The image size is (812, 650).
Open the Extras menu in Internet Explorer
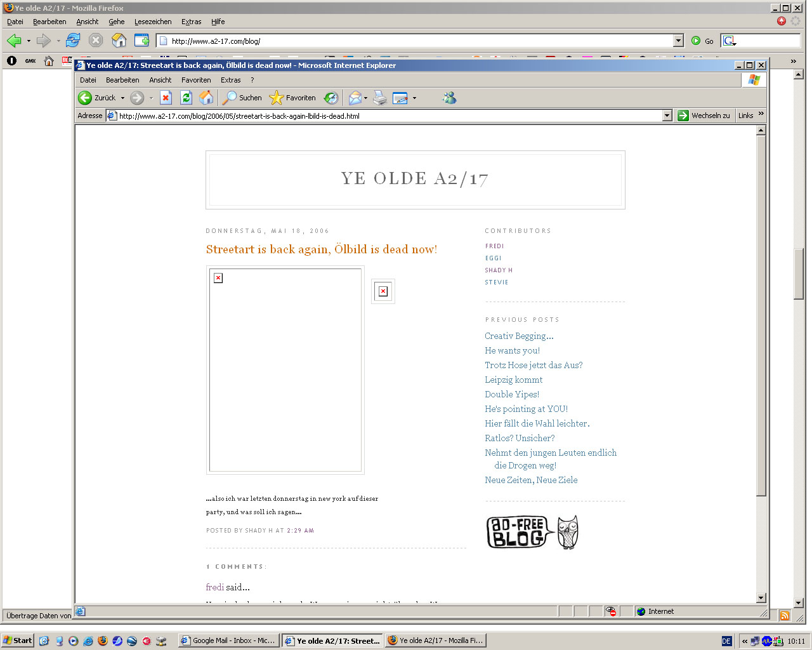230,80
